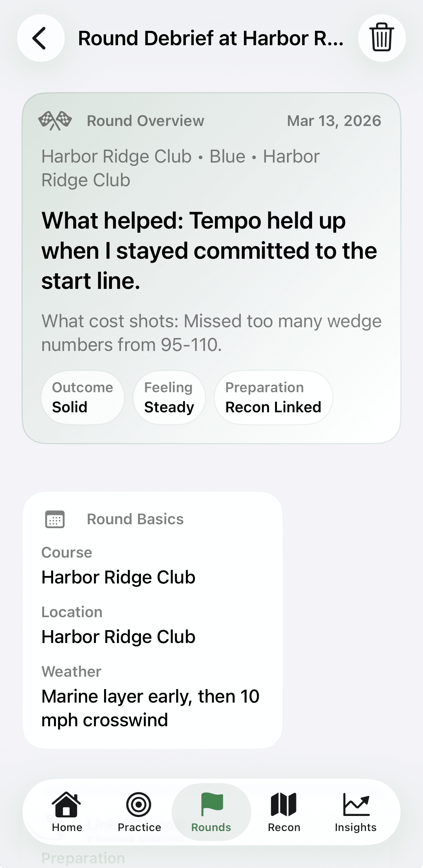423x868 pixels.
Task: Tap the Feeling Steady chip
Action: point(169,398)
